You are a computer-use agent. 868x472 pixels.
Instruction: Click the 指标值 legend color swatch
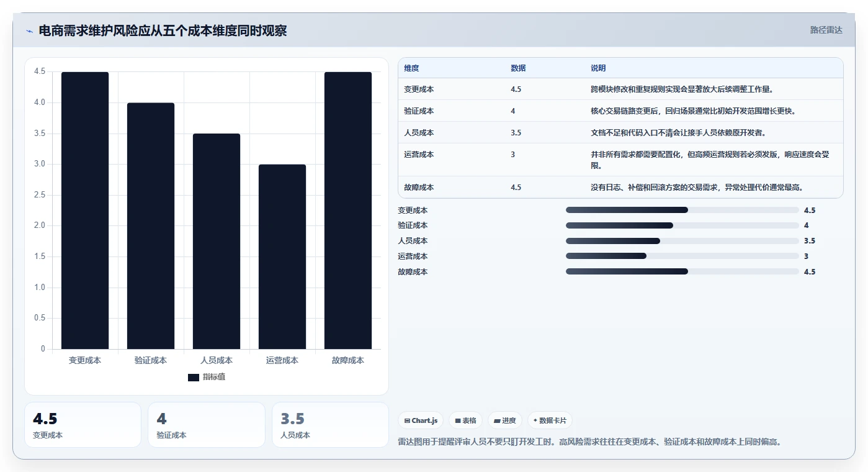point(194,377)
